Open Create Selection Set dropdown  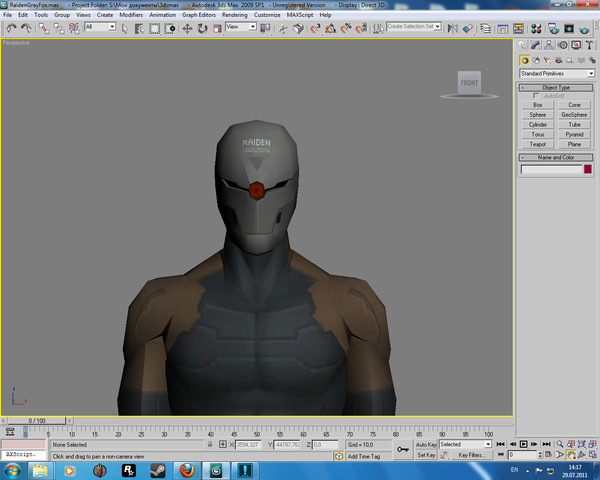click(x=414, y=26)
